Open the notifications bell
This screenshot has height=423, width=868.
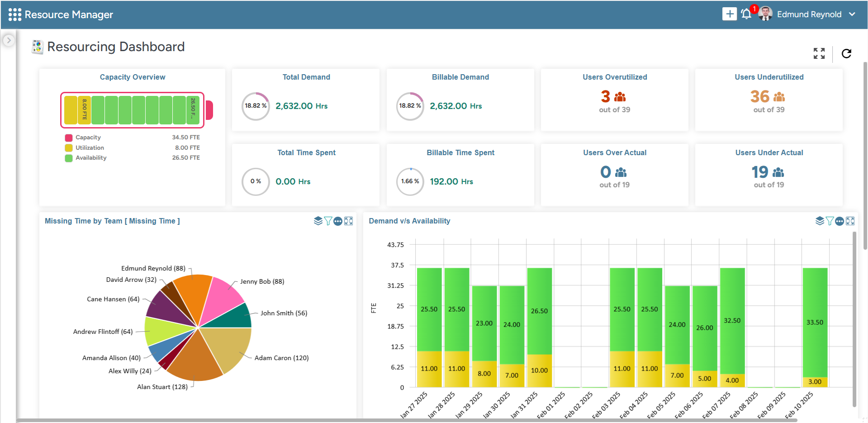[x=746, y=14]
